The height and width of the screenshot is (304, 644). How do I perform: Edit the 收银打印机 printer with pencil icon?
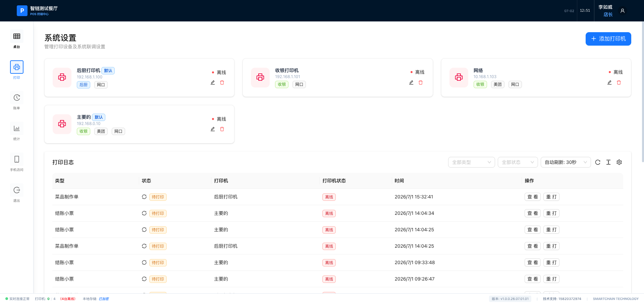(x=411, y=82)
